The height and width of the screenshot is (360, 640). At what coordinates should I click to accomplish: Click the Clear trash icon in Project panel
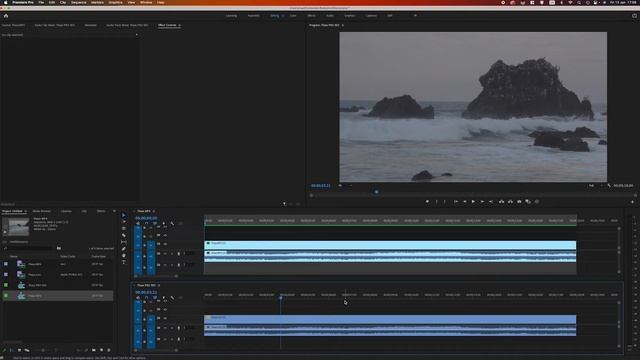pyautogui.click(x=109, y=350)
